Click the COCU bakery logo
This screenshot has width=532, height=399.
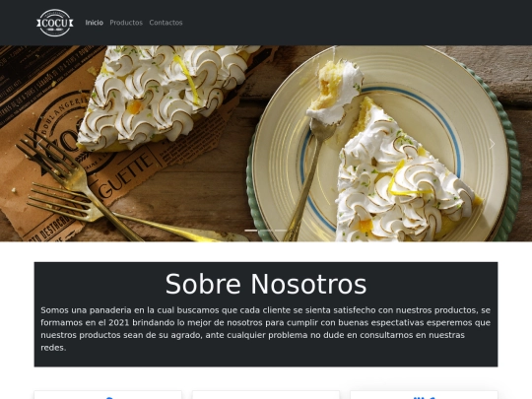click(x=54, y=23)
